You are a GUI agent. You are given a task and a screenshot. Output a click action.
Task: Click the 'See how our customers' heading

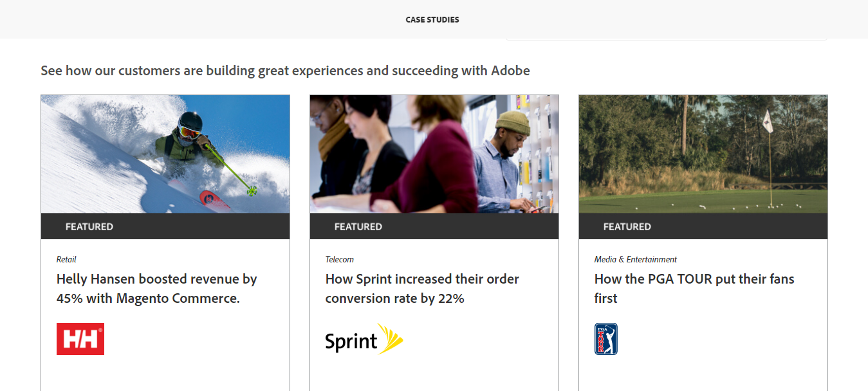coord(285,71)
